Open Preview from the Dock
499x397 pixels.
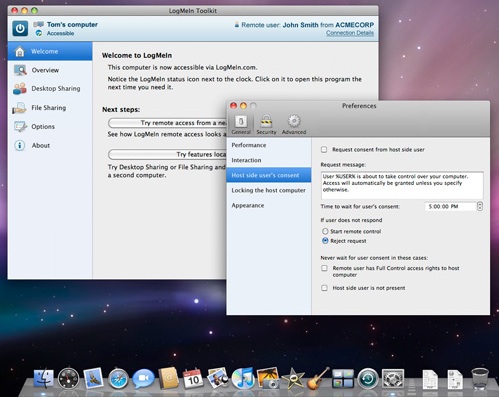[x=218, y=378]
